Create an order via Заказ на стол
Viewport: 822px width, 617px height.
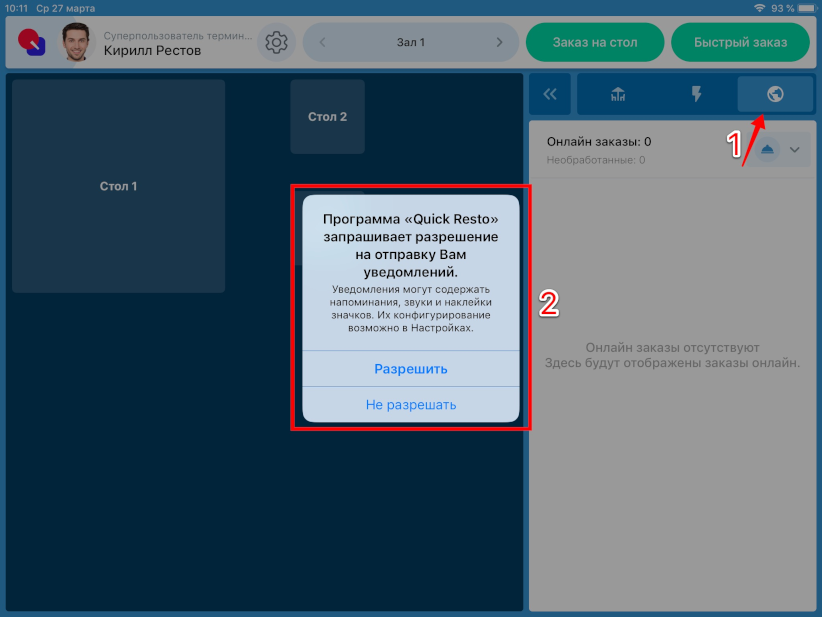[595, 42]
